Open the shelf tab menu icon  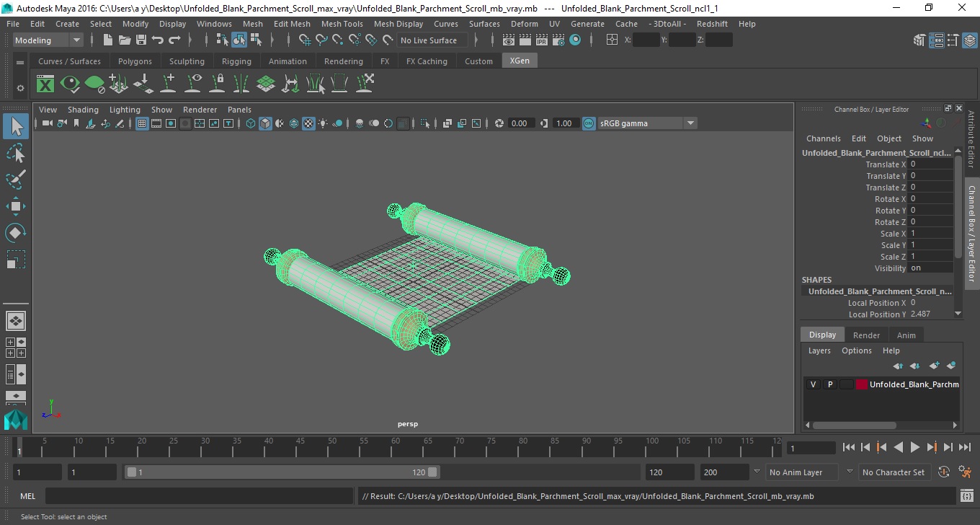coord(20,63)
